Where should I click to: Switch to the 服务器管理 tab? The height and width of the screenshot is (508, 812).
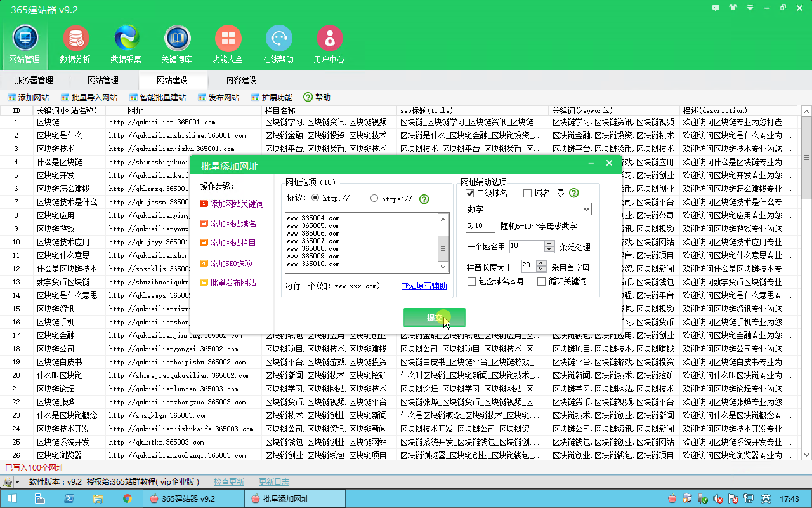34,80
